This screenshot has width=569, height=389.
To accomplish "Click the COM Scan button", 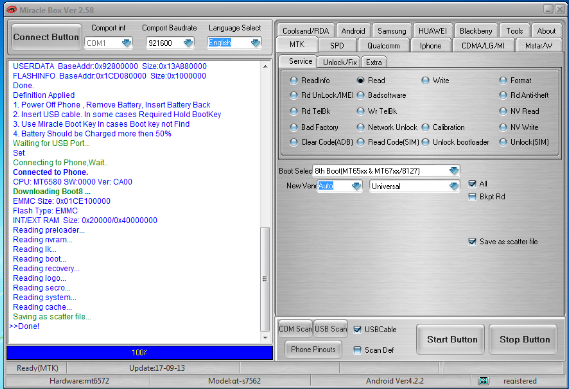I will coord(295,329).
